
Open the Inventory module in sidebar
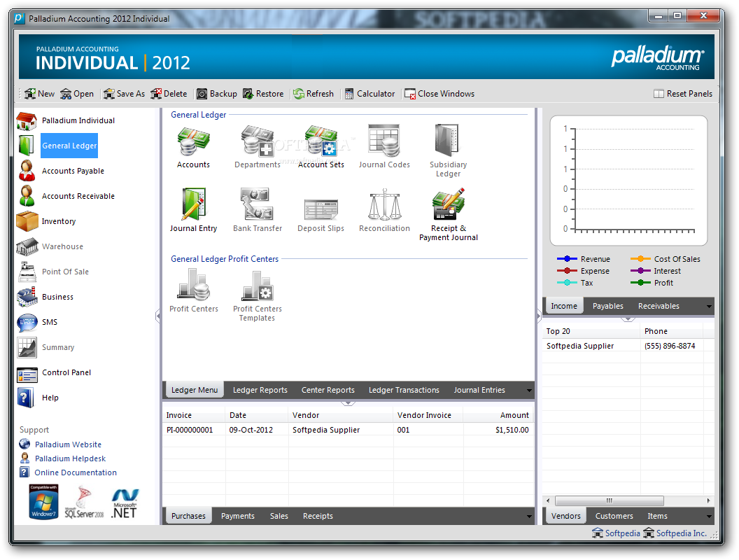click(x=59, y=221)
